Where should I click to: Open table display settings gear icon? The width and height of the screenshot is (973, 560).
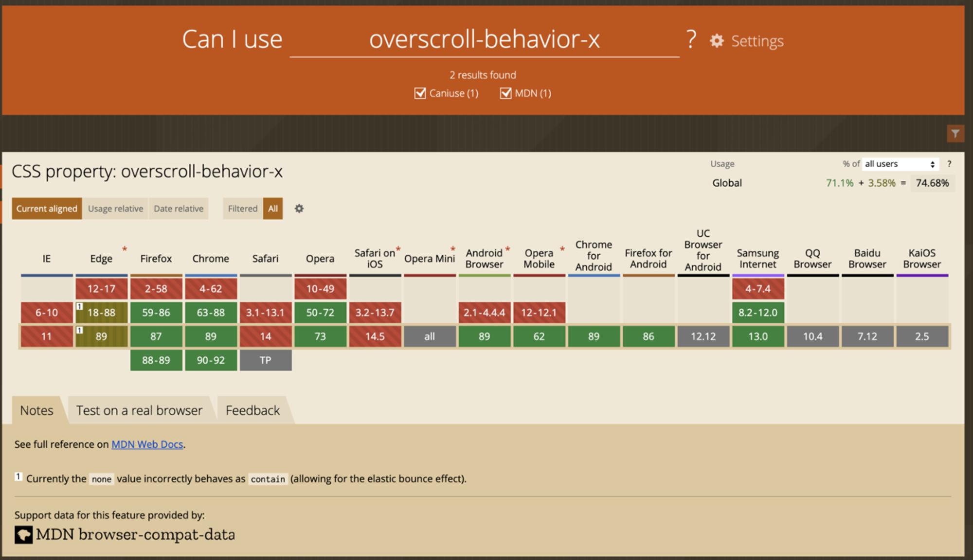click(299, 209)
